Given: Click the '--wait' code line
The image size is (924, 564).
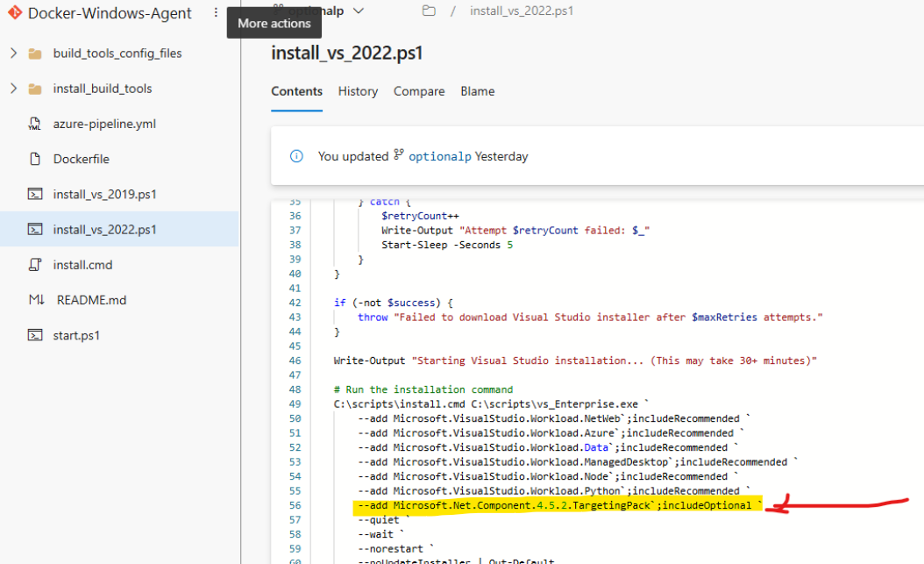Looking at the screenshot, I should click(x=380, y=534).
